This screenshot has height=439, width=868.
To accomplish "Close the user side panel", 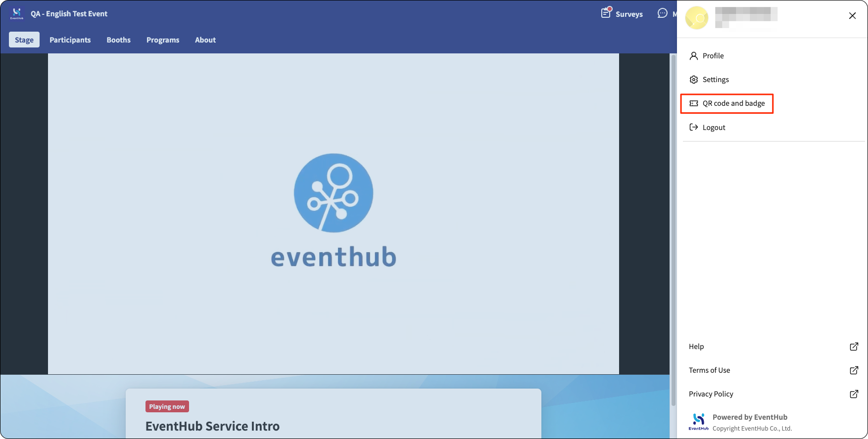I will 852,16.
